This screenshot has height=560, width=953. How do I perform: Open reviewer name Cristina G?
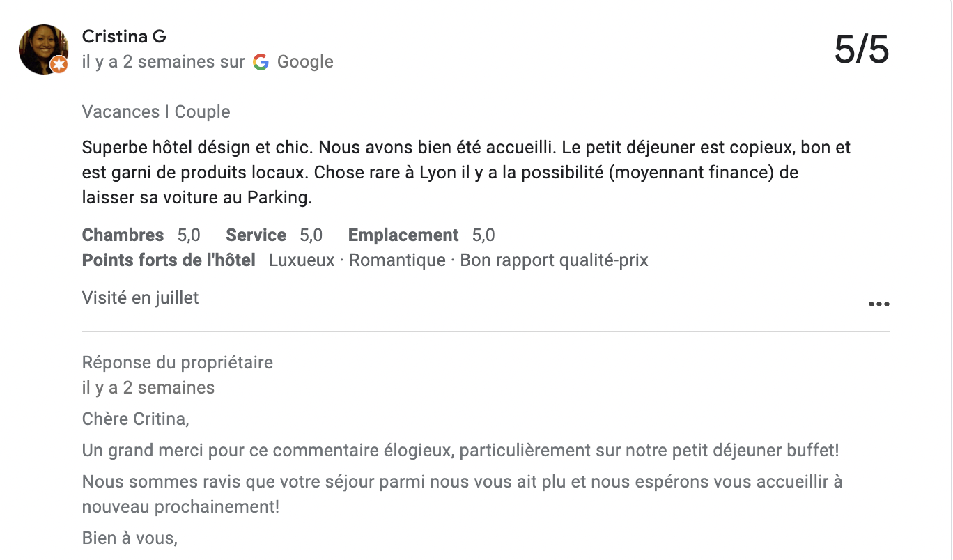[x=124, y=36]
